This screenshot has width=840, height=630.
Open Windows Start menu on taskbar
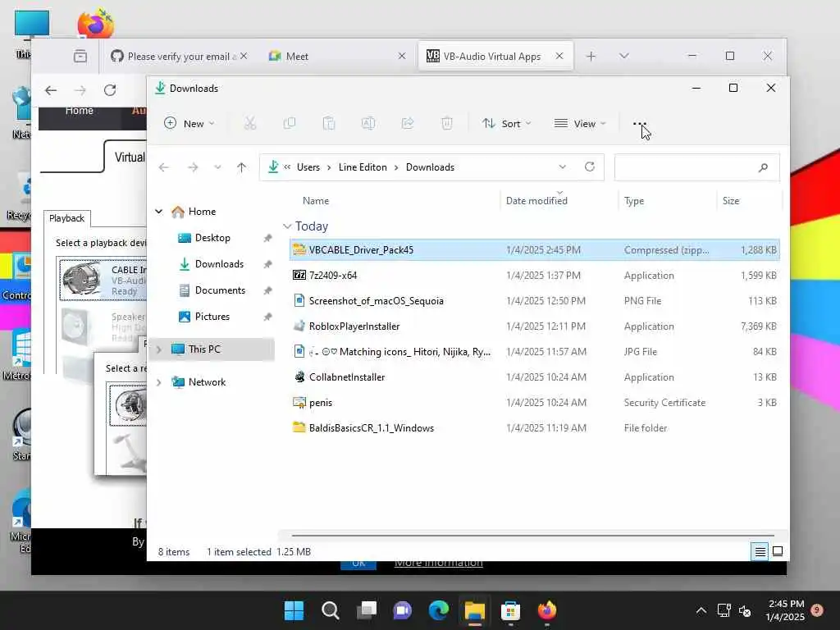[294, 610]
